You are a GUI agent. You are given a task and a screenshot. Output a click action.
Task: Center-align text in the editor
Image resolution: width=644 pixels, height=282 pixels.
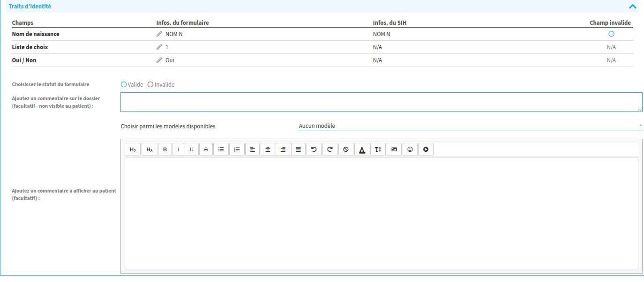click(268, 149)
